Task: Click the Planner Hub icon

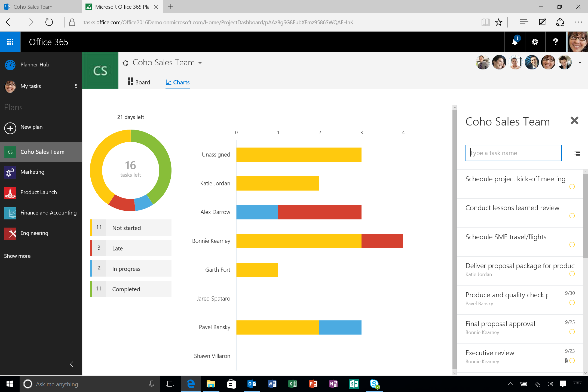Action: click(11, 64)
